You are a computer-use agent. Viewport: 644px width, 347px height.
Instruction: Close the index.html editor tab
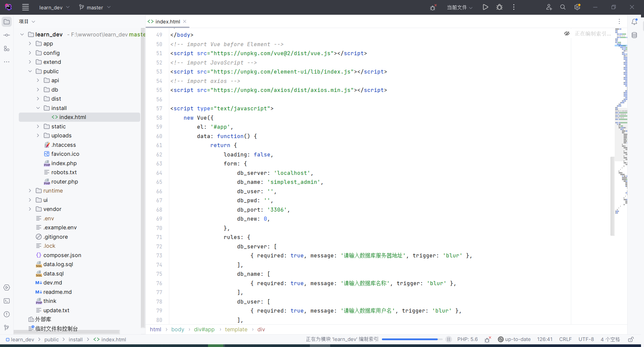pyautogui.click(x=185, y=21)
